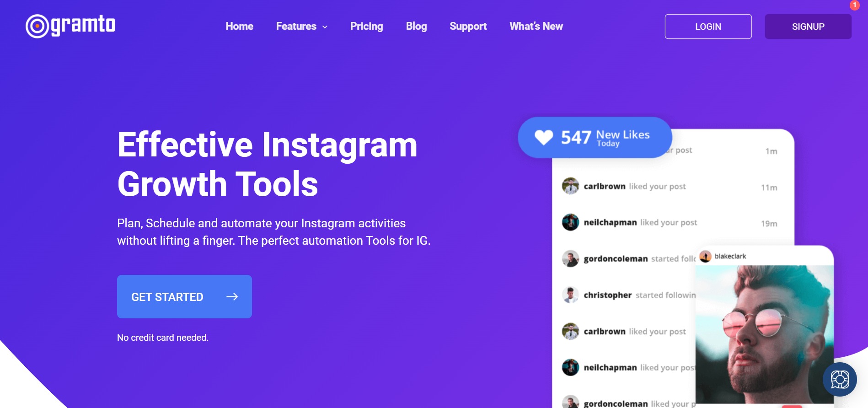The image size is (868, 408).
Task: Expand the Features dropdown chevron
Action: 325,27
